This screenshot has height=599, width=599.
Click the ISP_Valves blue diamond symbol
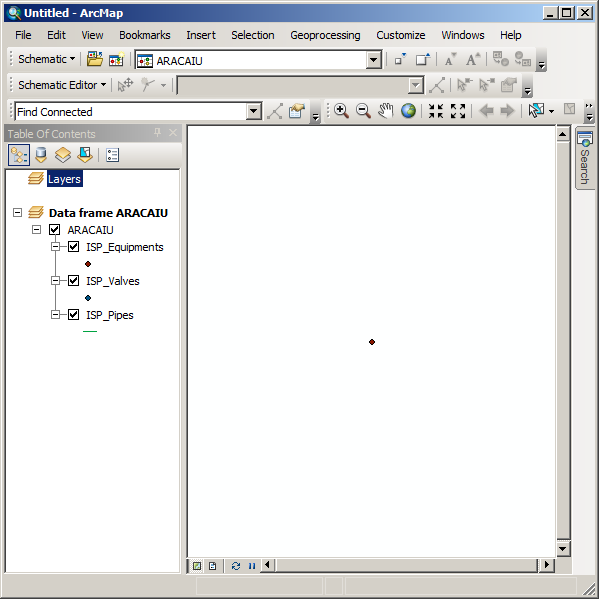point(88,298)
